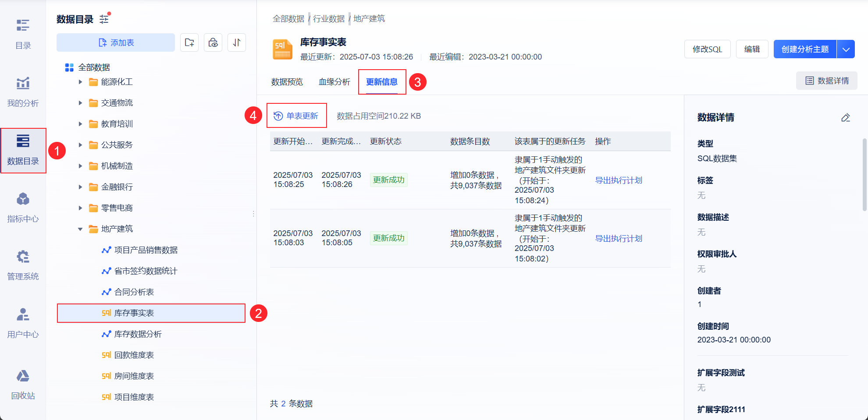The image size is (868, 420).
Task: Toggle the 数据详情 panel button
Action: click(x=827, y=81)
